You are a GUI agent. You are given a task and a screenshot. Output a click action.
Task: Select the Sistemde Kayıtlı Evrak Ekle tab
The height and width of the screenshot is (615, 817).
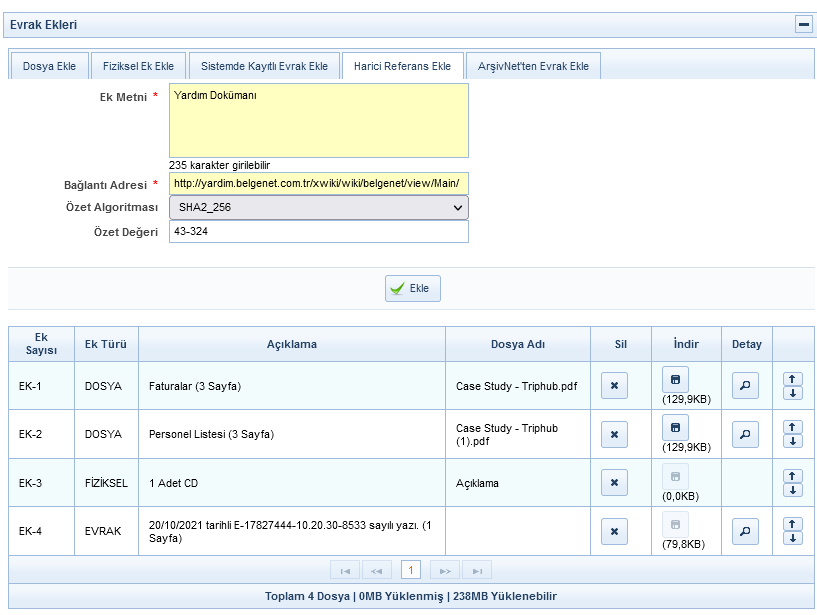264,66
